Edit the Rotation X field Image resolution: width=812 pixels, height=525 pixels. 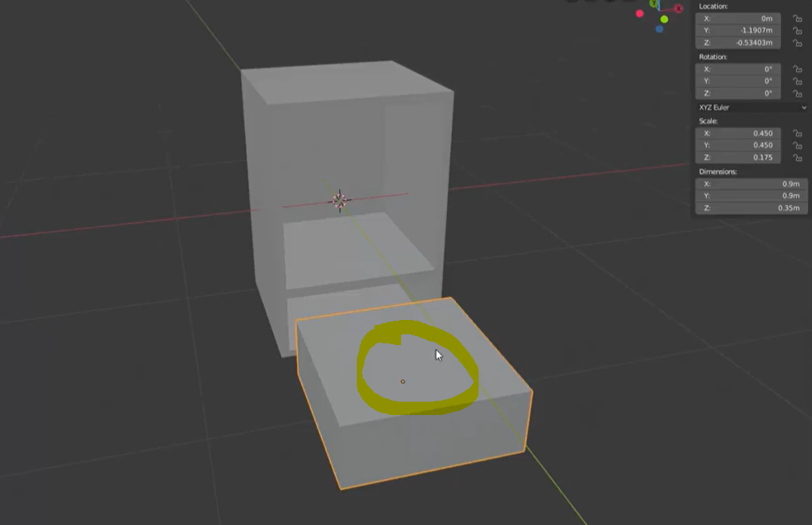coord(738,69)
